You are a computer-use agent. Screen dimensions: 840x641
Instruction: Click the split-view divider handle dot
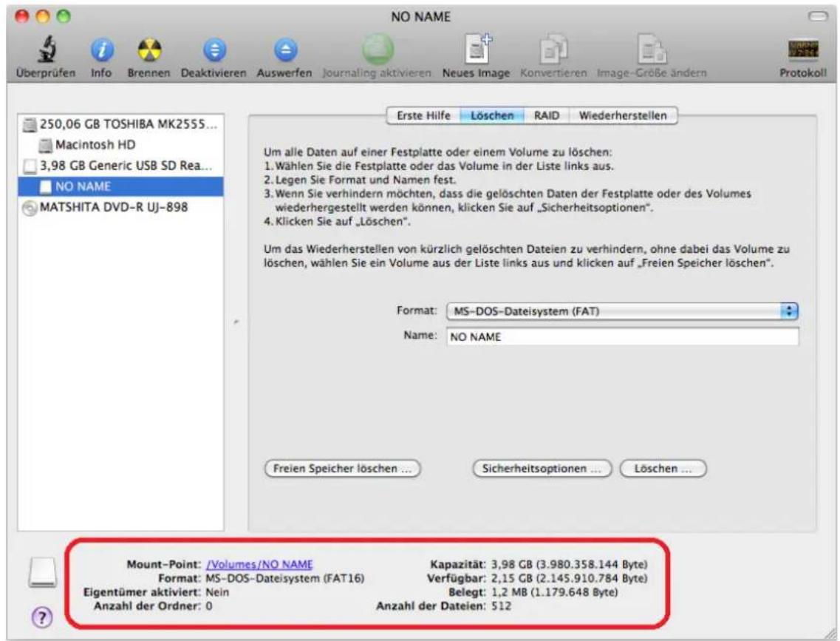coord(236,322)
